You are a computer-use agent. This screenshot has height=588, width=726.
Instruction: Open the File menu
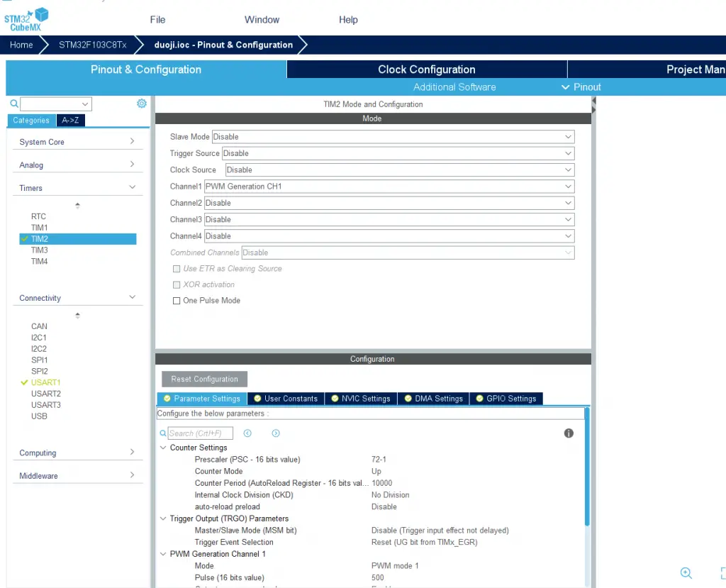point(157,19)
